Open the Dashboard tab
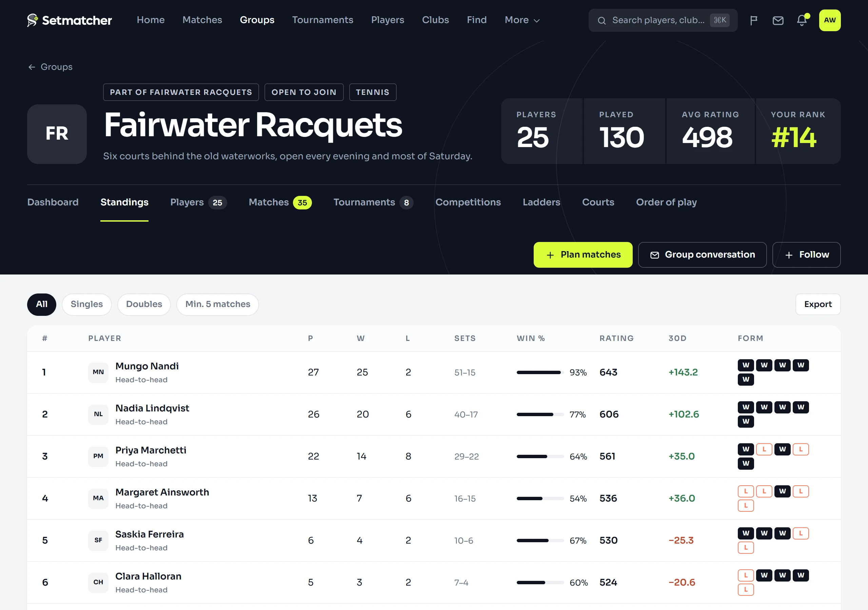Screen dimensions: 868x610 (53, 202)
